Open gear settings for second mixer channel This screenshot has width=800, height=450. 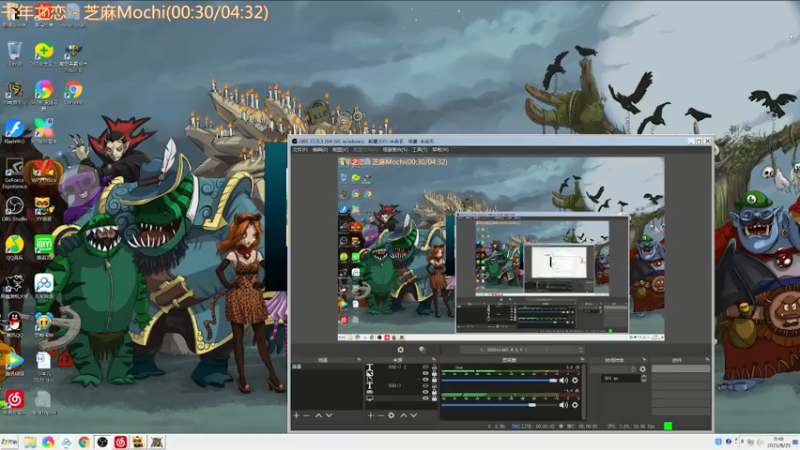pyautogui.click(x=575, y=405)
